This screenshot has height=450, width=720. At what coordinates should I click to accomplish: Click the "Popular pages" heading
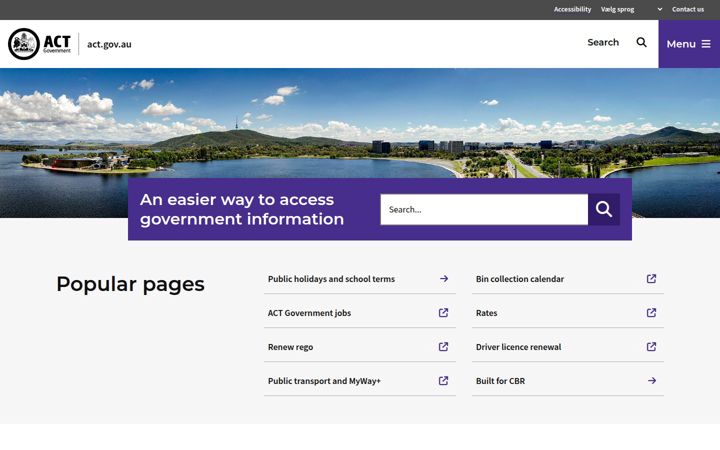pos(130,284)
